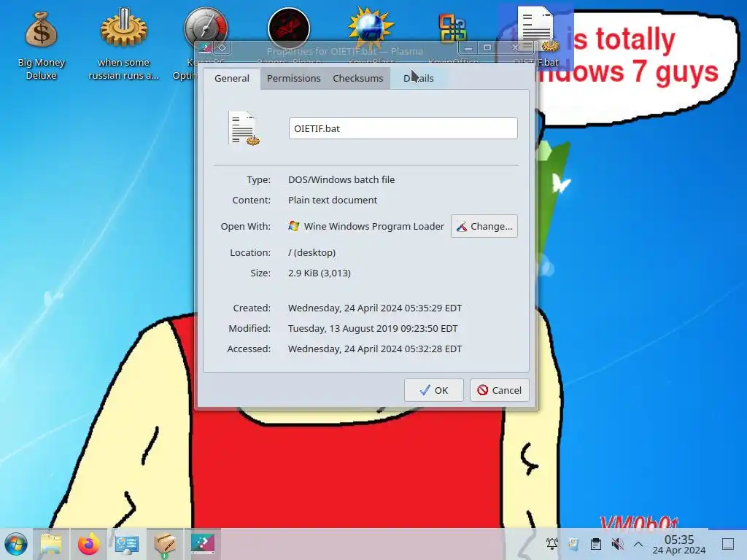This screenshot has width=747, height=560.
Task: Click the Modified date value
Action: pos(373,329)
